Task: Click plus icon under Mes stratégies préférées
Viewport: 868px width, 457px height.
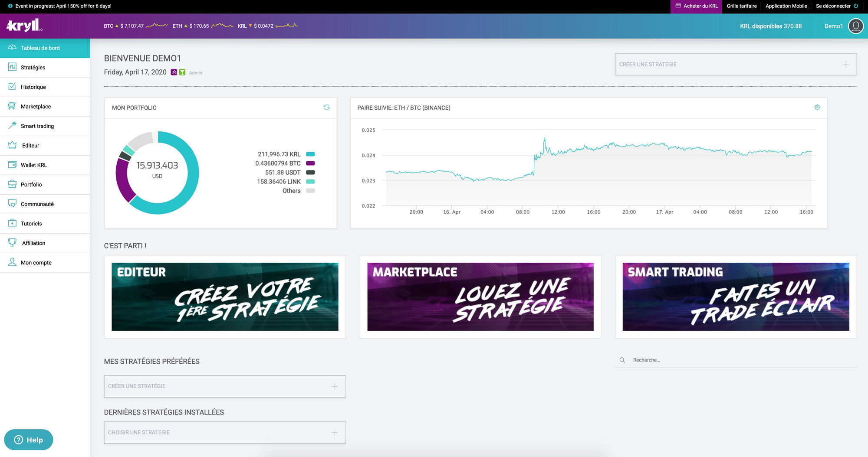Action: point(335,386)
